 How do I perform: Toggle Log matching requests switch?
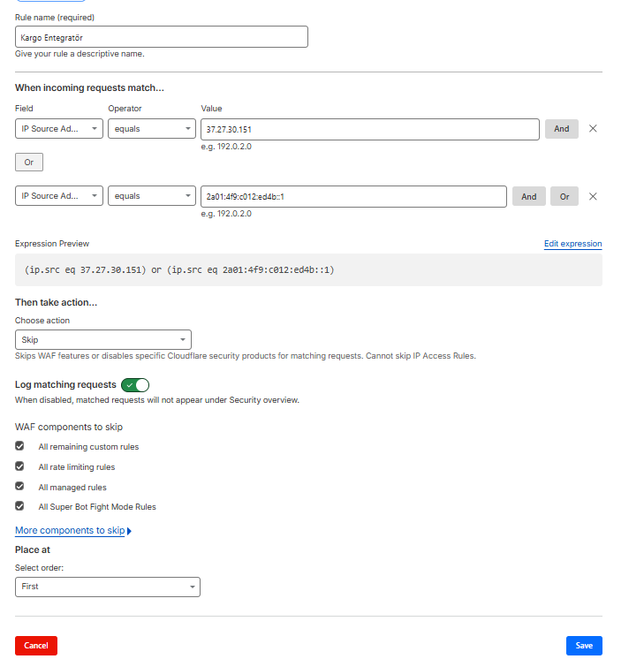click(135, 385)
